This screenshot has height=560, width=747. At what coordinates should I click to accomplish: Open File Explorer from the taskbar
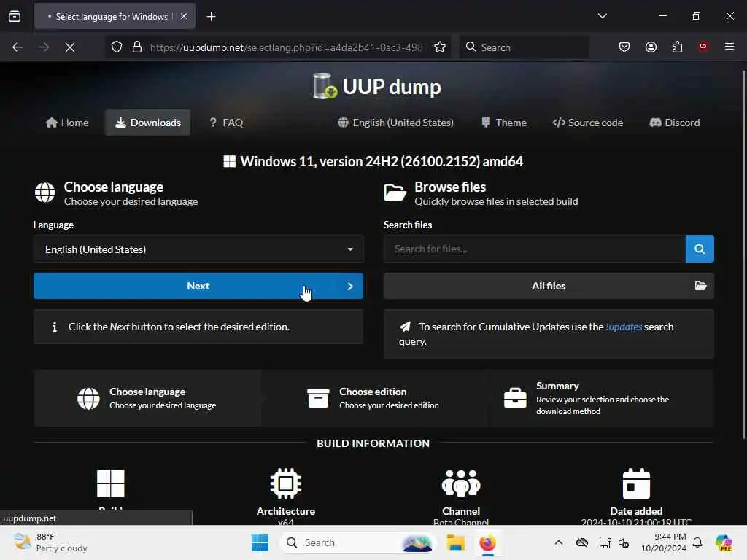click(x=455, y=542)
